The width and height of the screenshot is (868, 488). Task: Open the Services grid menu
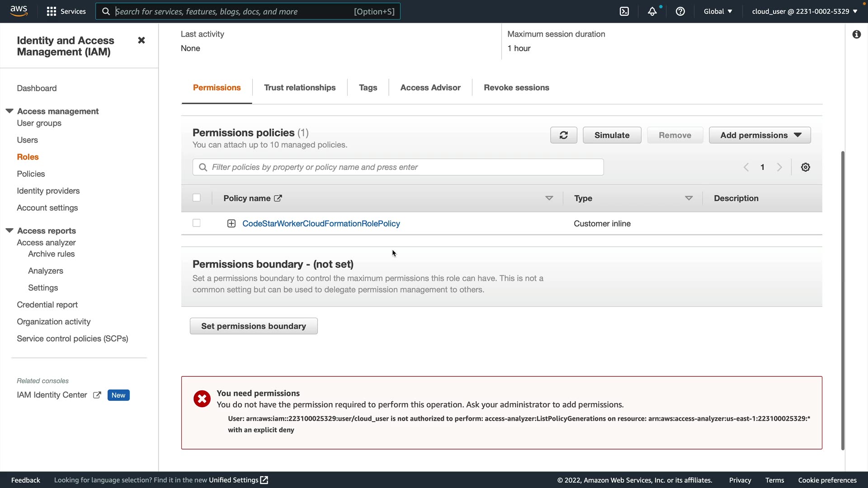[66, 11]
